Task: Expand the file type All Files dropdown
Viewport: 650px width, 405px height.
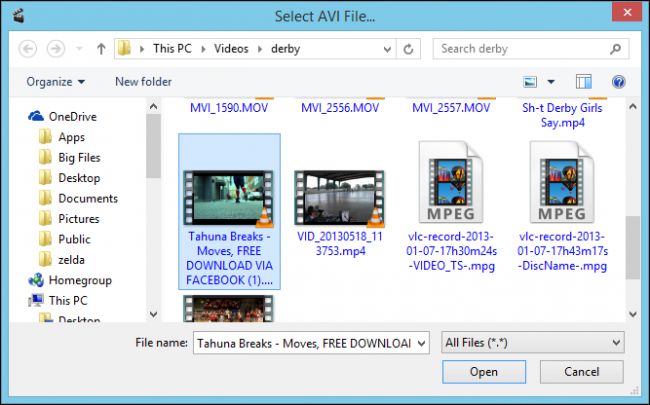Action: point(533,343)
